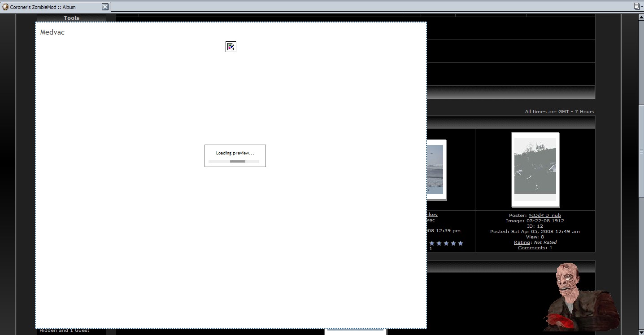Viewport: 644px width, 335px height.
Task: Click the middle rating star
Action: click(446, 243)
